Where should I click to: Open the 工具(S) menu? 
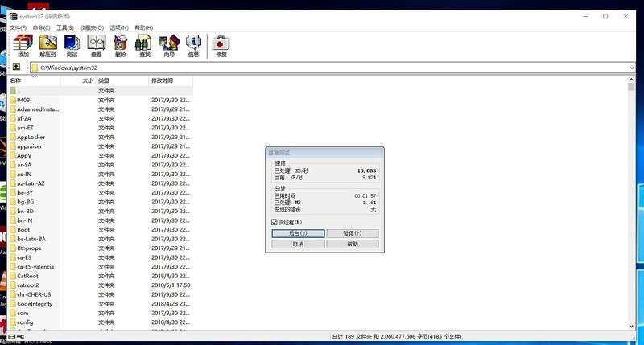pyautogui.click(x=65, y=27)
